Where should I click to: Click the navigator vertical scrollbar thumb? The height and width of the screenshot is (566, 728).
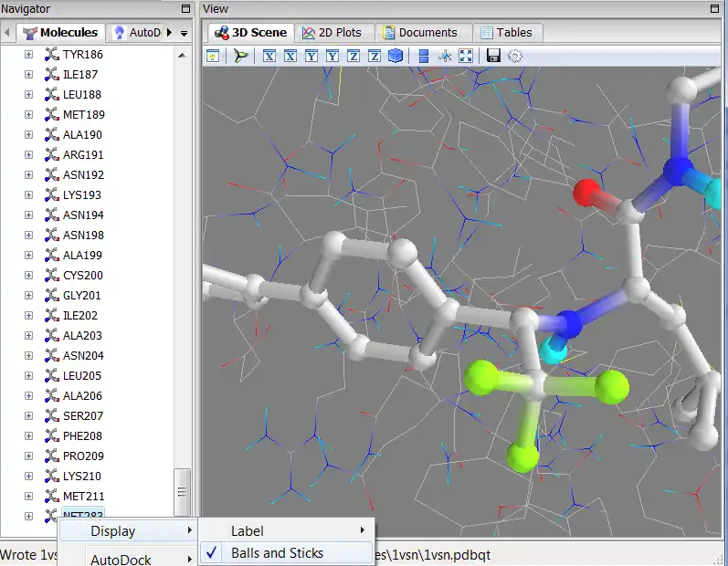(x=183, y=490)
